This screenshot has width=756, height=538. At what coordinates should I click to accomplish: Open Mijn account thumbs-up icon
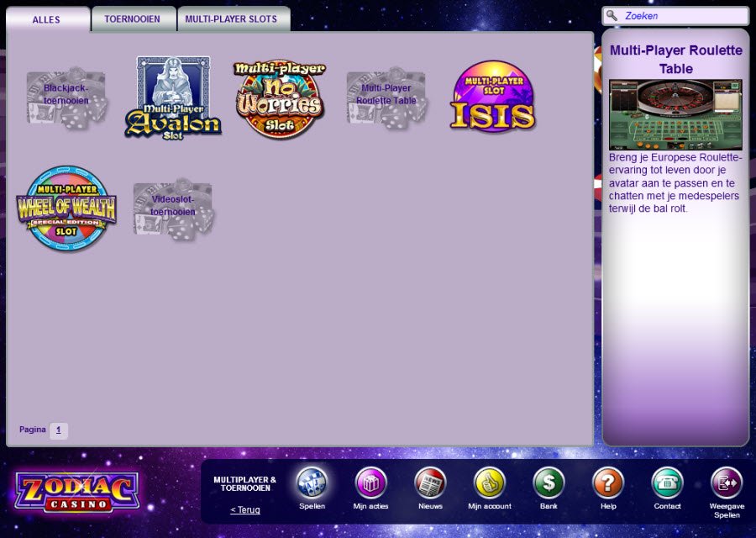pyautogui.click(x=490, y=483)
